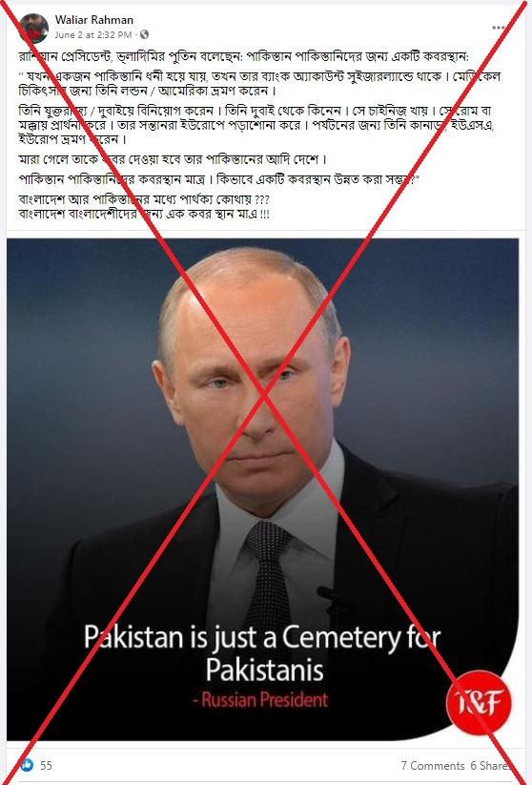Screen dimensions: 532x785
Task: Open the three-dot post options menu
Action: click(499, 28)
